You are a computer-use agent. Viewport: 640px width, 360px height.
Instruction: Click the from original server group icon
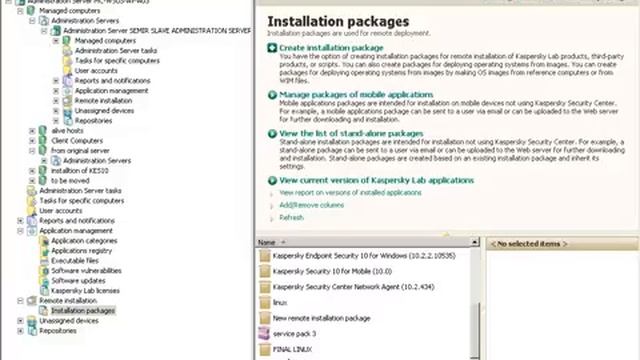click(x=43, y=151)
